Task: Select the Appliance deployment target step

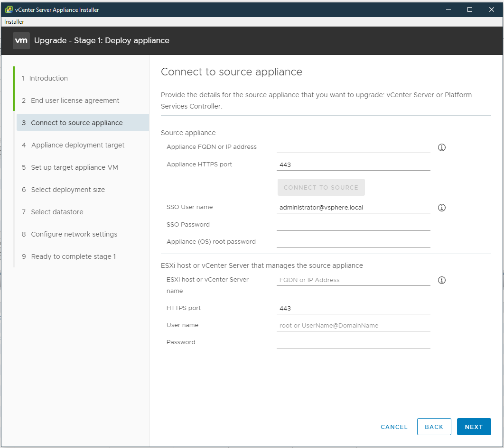Action: pos(77,145)
